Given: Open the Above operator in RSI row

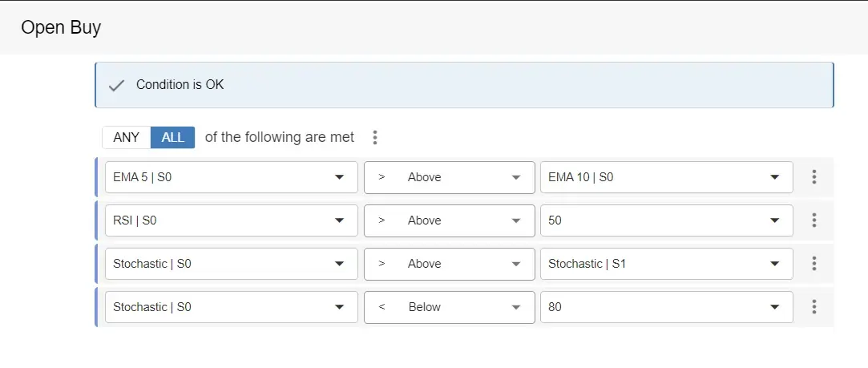Looking at the screenshot, I should coord(449,220).
